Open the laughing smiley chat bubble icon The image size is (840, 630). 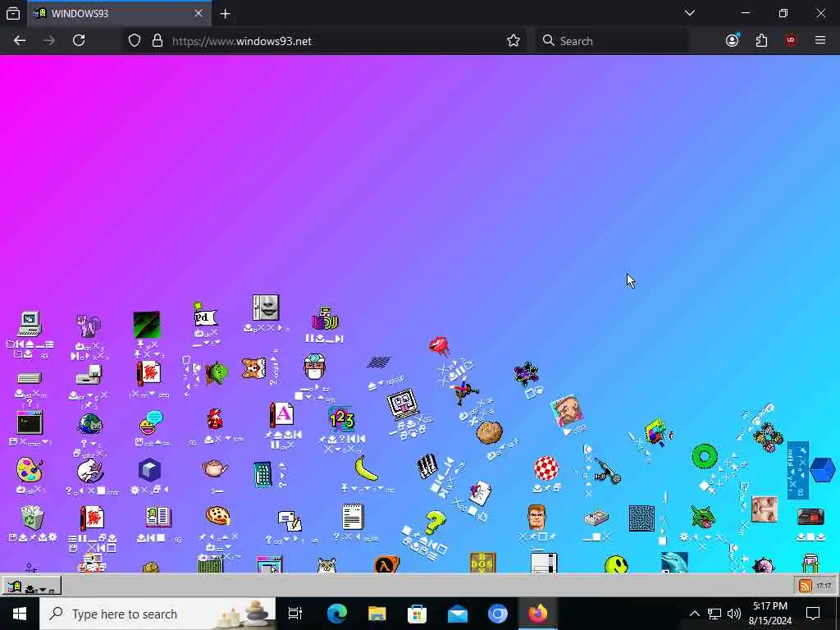click(x=151, y=422)
